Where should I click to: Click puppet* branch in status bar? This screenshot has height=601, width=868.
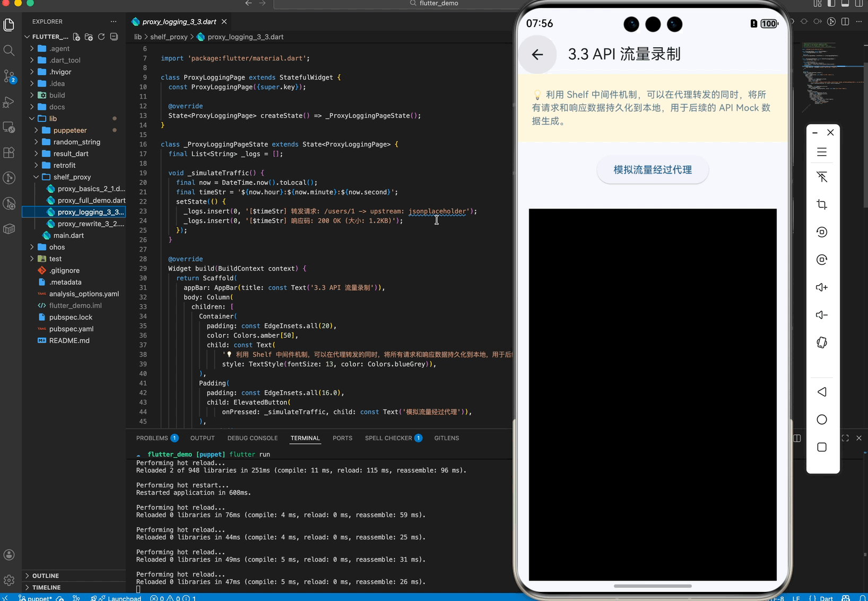pyautogui.click(x=36, y=598)
